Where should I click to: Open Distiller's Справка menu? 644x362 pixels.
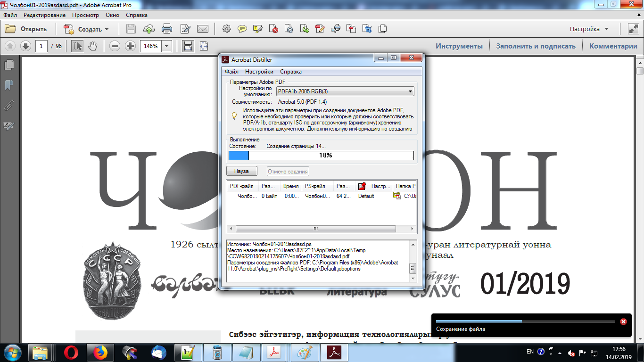point(291,72)
